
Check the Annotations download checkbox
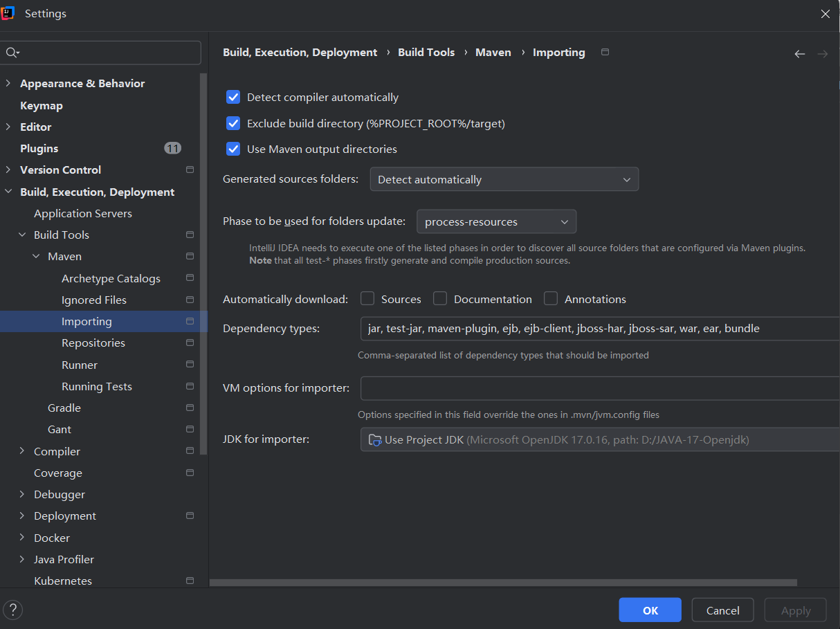pos(551,298)
